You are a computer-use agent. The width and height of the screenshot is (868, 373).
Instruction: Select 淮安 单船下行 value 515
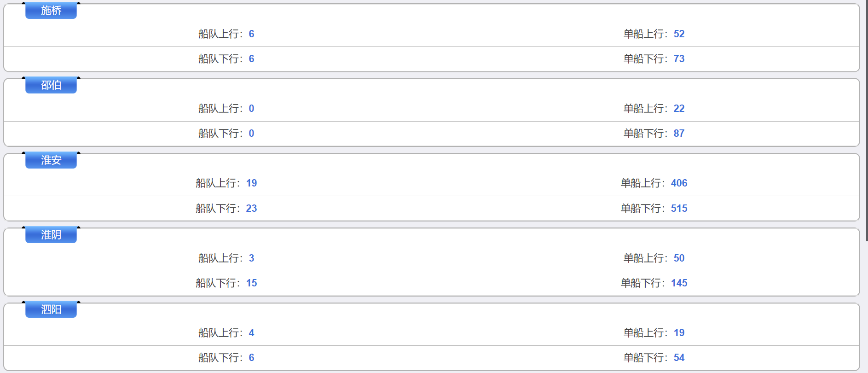(x=679, y=209)
